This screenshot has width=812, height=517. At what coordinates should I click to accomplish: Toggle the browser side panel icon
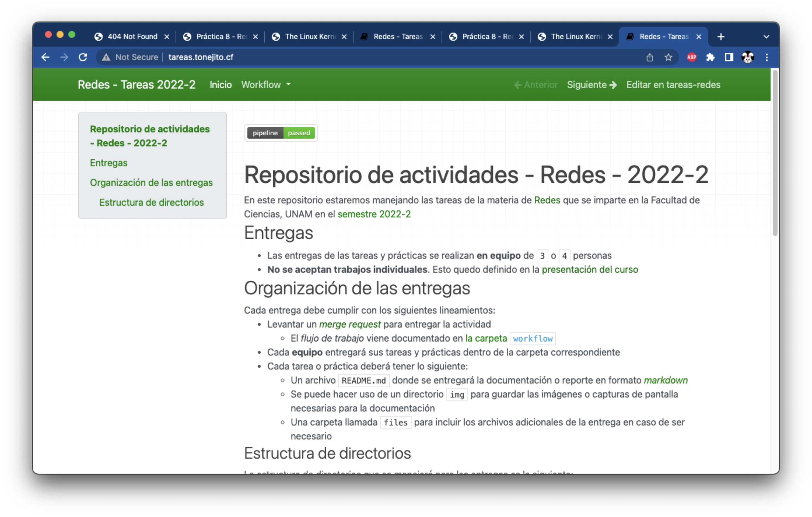(729, 57)
